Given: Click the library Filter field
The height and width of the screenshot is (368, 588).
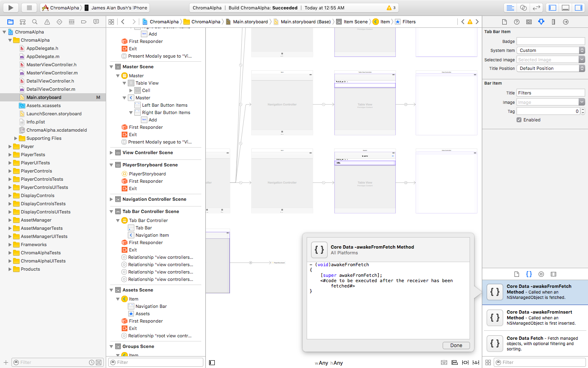Looking at the screenshot, I should tap(540, 362).
